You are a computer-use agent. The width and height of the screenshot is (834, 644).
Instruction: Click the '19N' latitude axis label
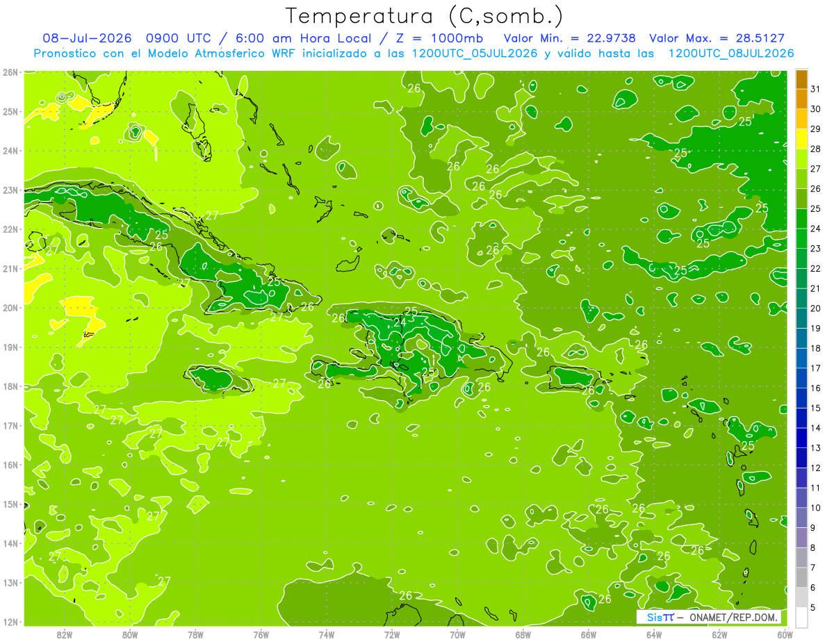click(x=11, y=347)
